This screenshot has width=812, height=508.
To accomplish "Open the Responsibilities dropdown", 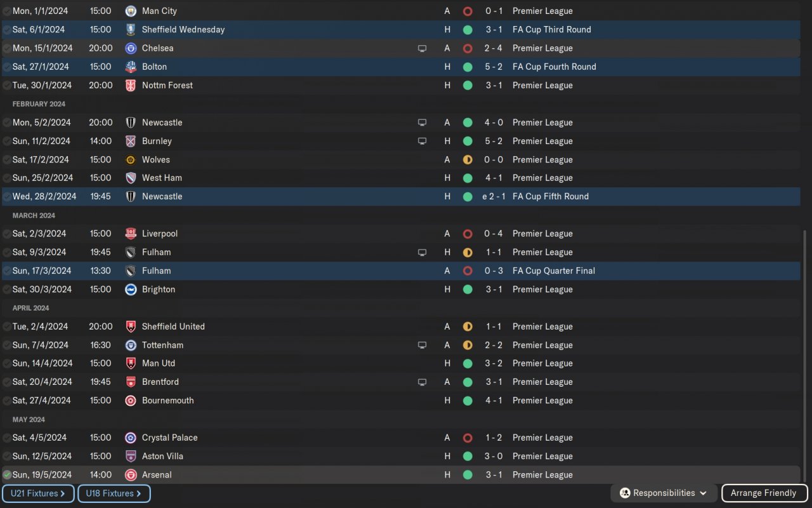I will 664,493.
